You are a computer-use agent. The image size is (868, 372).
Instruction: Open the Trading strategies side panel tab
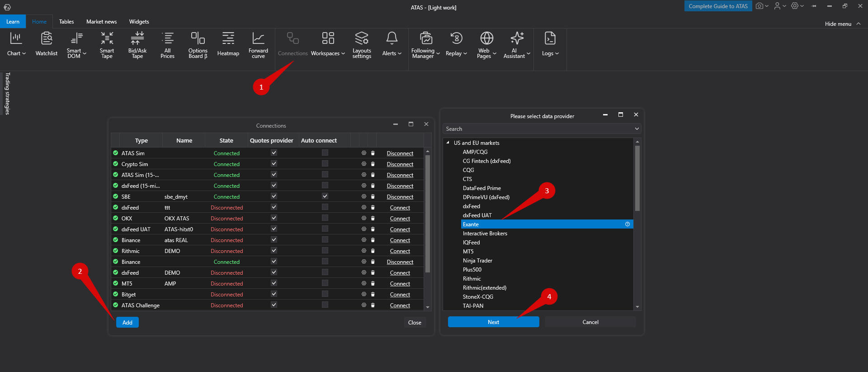point(7,94)
